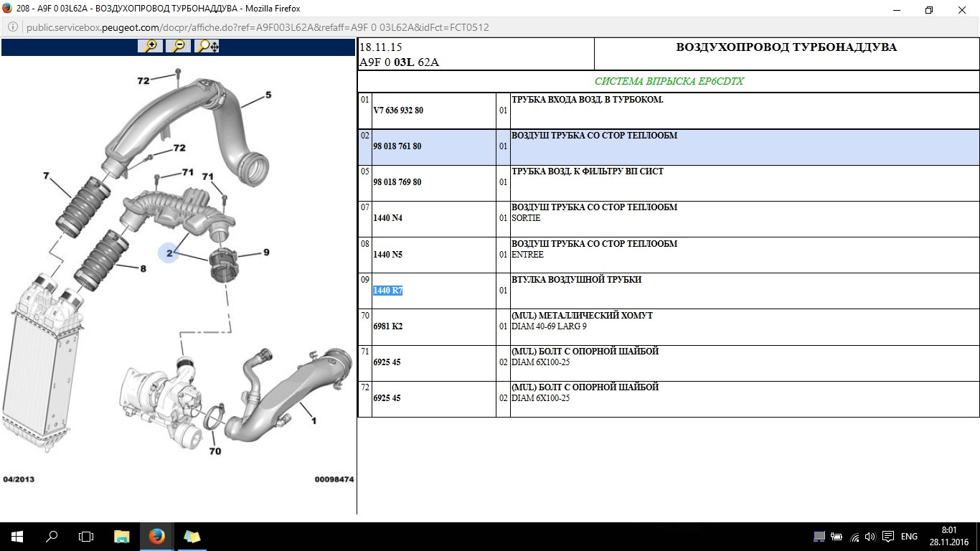
Task: Click highlighted part number 1440 R7
Action: pyautogui.click(x=387, y=291)
